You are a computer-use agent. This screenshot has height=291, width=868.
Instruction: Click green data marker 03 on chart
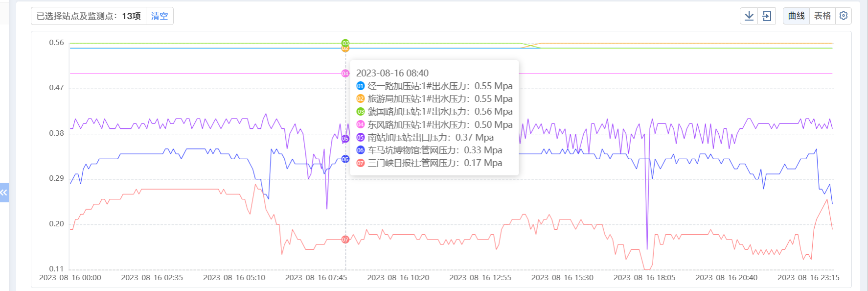pyautogui.click(x=345, y=43)
